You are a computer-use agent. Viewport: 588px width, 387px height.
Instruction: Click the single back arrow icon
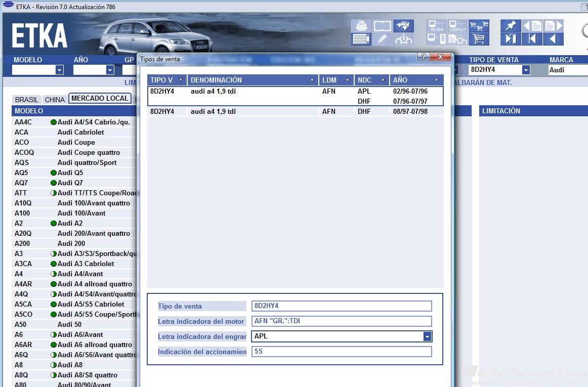(x=554, y=39)
